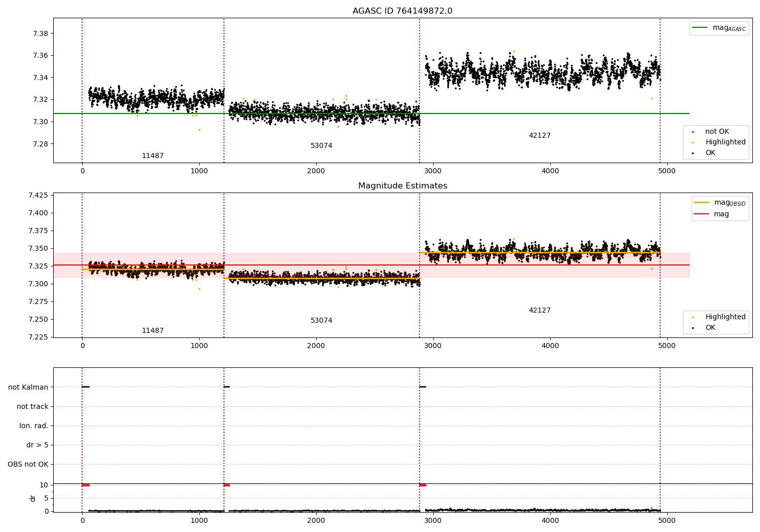760x532 pixels.
Task: Select the 7.34 y-axis tick label
Action: [40, 78]
